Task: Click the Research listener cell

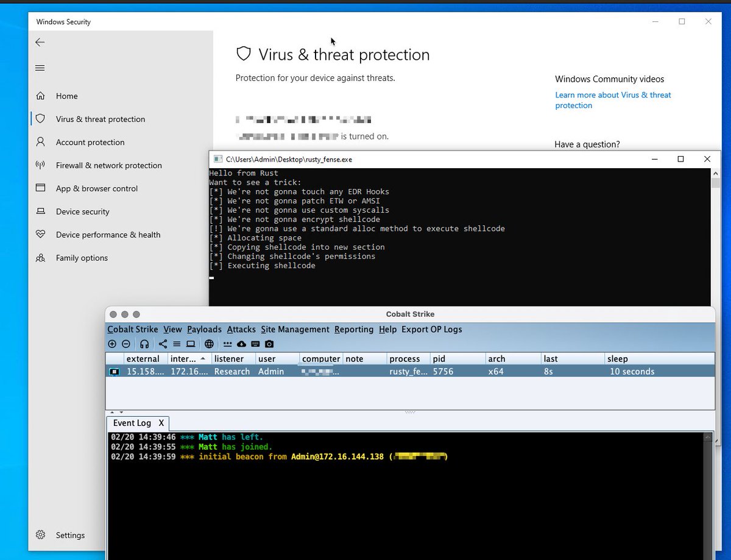Action: [232, 371]
